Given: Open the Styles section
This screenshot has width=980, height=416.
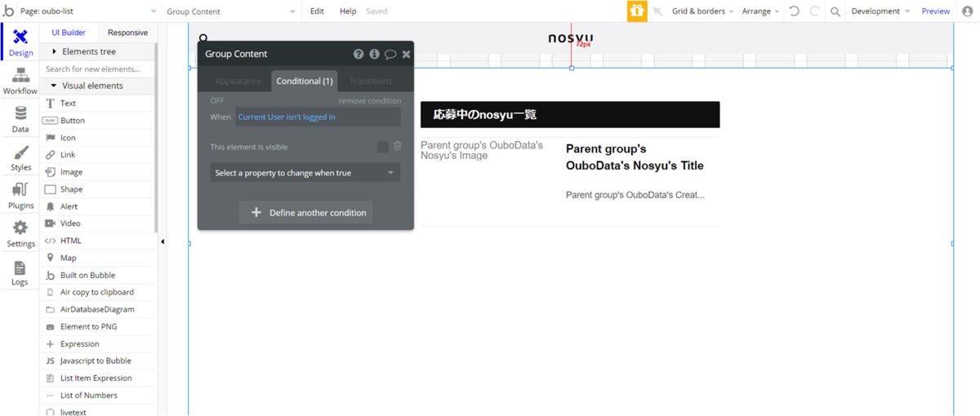Looking at the screenshot, I should [20, 157].
